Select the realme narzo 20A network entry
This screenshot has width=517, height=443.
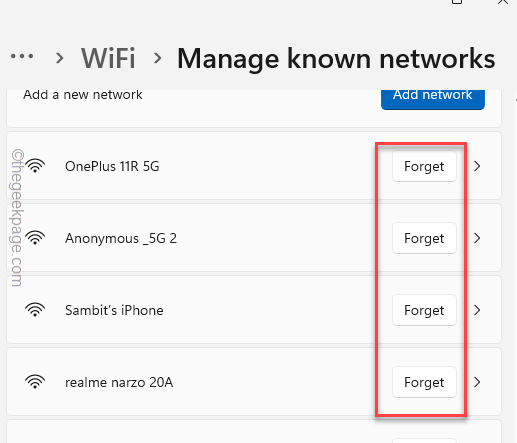(254, 382)
